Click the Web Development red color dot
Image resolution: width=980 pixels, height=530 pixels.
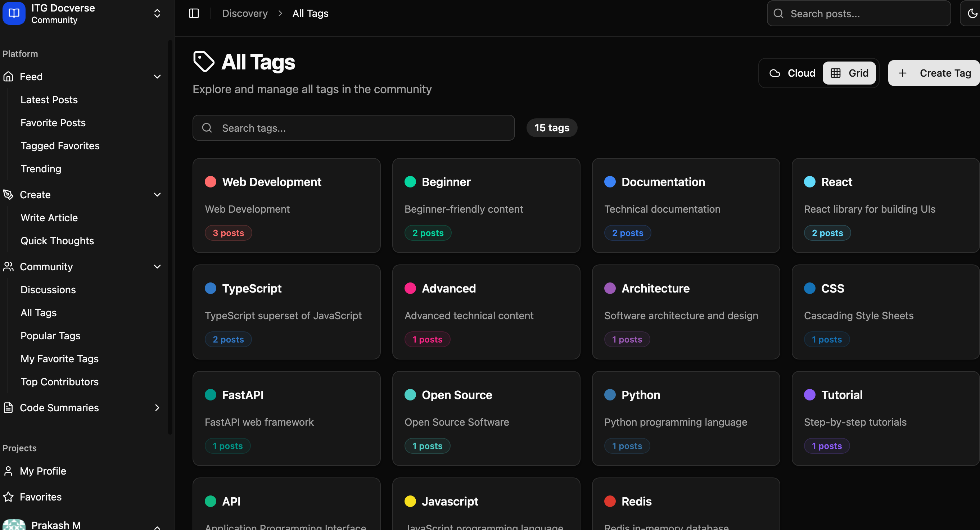tap(211, 182)
